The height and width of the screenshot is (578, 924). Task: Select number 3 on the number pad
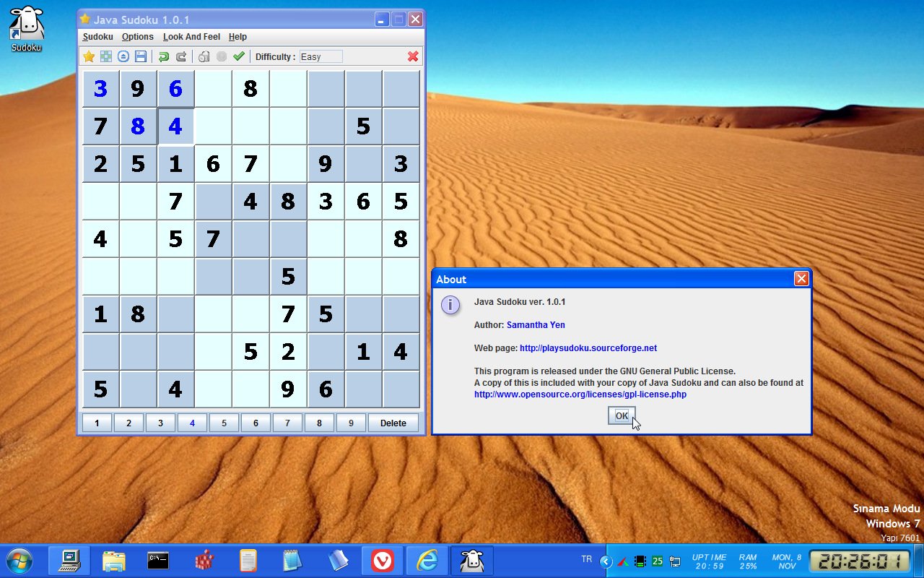tap(160, 423)
